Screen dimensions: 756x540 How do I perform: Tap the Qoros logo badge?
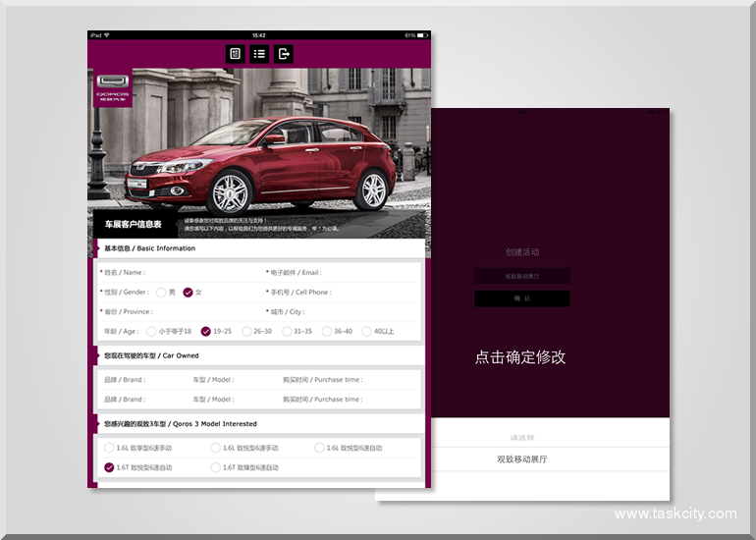[113, 87]
